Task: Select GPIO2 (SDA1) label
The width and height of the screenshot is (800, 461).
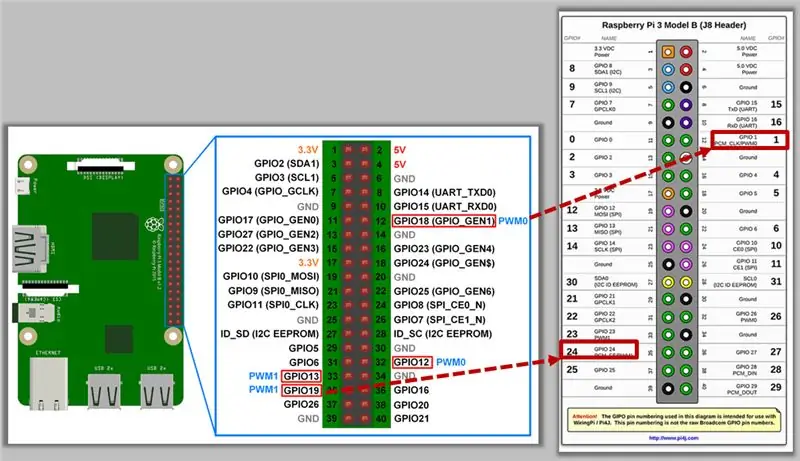Action: pos(286,164)
